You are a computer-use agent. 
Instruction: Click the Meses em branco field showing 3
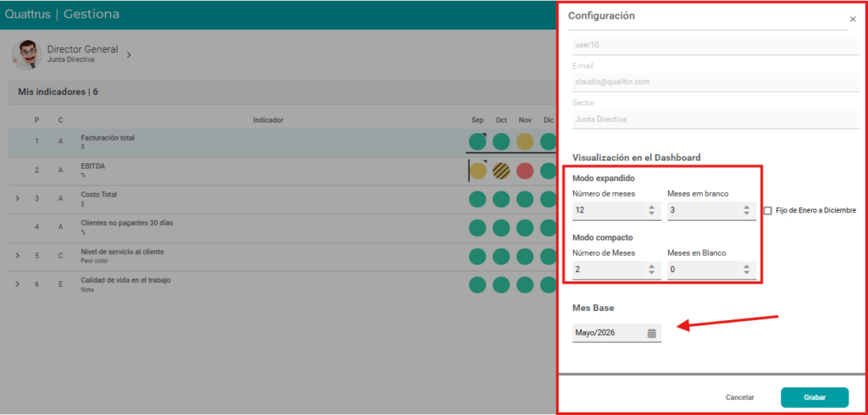point(712,210)
